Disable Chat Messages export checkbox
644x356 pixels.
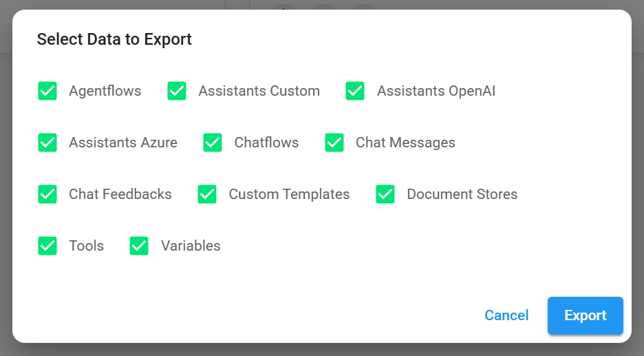click(334, 143)
